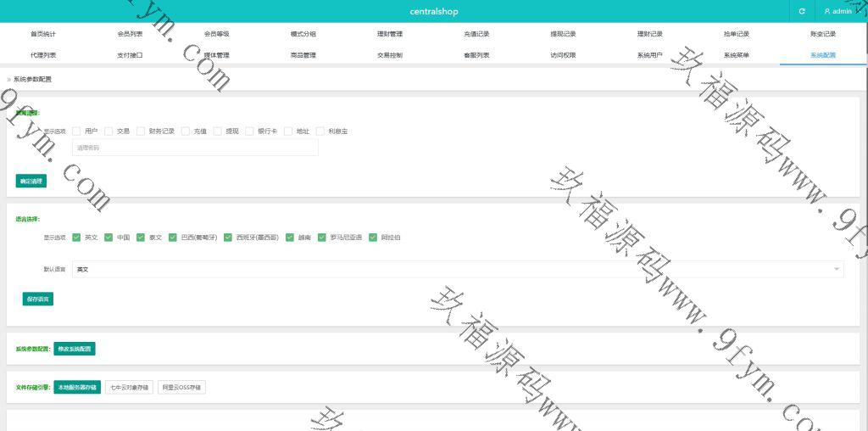Focus the 清理密码 input field

(195, 148)
